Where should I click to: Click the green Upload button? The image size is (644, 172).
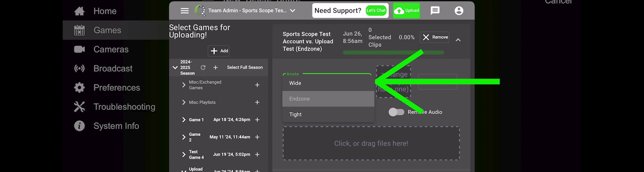406,10
